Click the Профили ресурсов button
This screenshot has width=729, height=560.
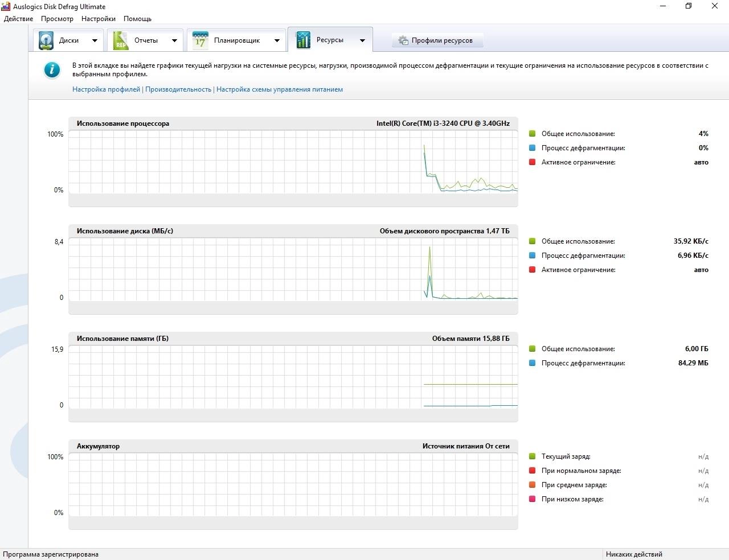click(437, 40)
